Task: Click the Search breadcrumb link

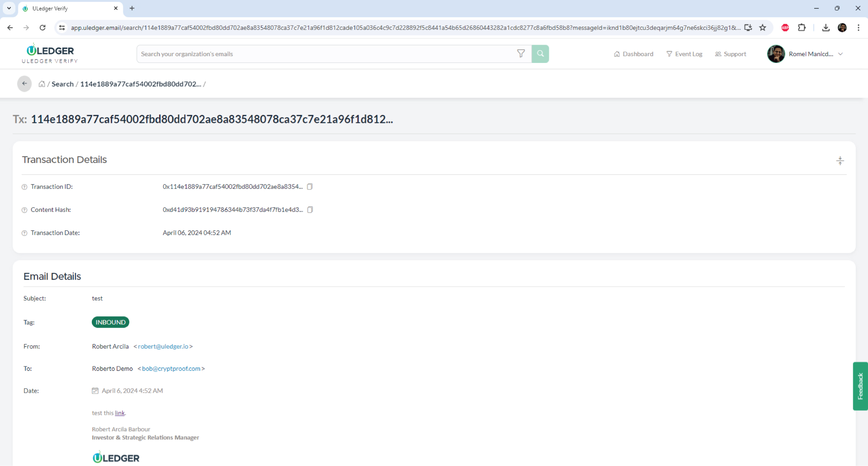Action: (62, 84)
